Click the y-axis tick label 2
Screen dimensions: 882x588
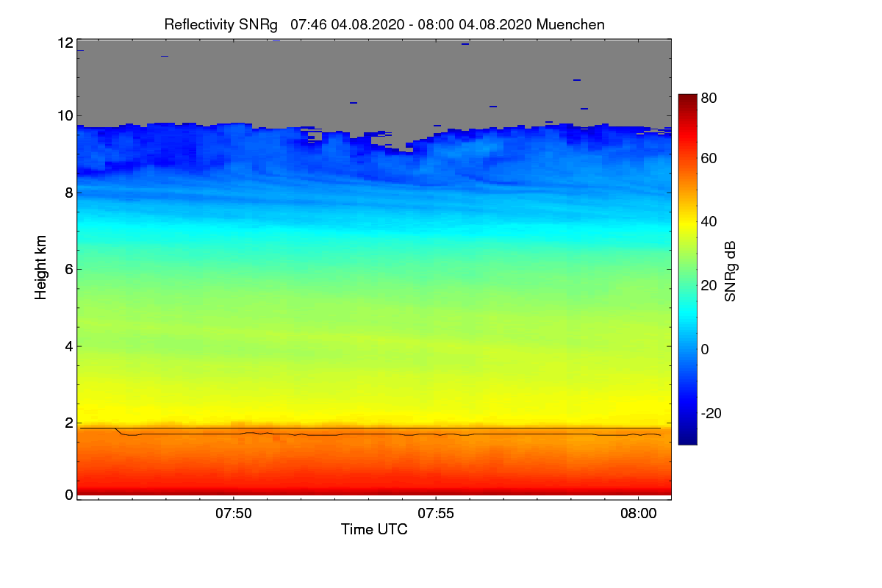(68, 423)
